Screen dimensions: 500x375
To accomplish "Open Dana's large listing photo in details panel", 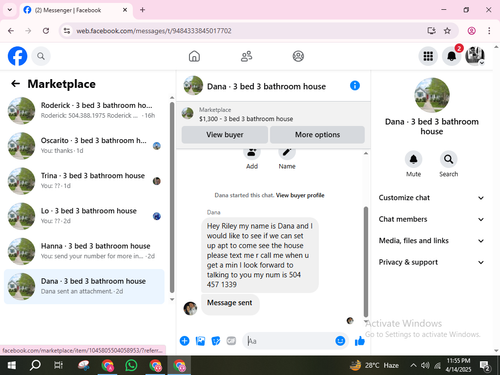I will [432, 95].
